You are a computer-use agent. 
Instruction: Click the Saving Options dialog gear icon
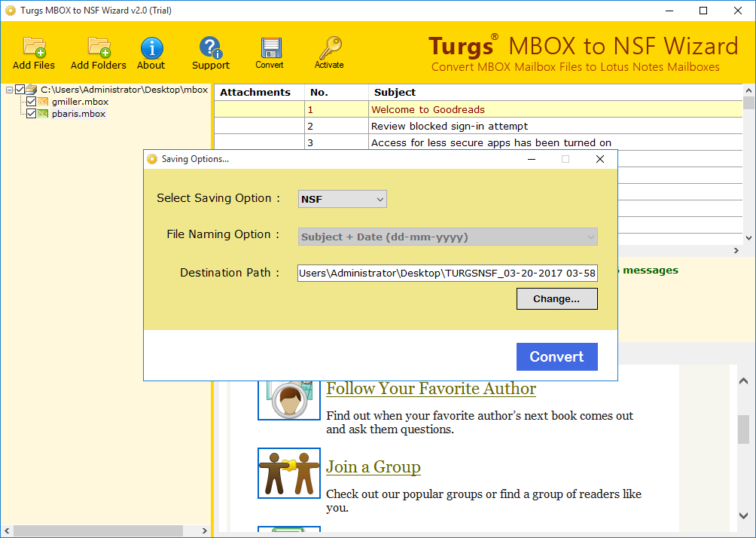[x=152, y=159]
